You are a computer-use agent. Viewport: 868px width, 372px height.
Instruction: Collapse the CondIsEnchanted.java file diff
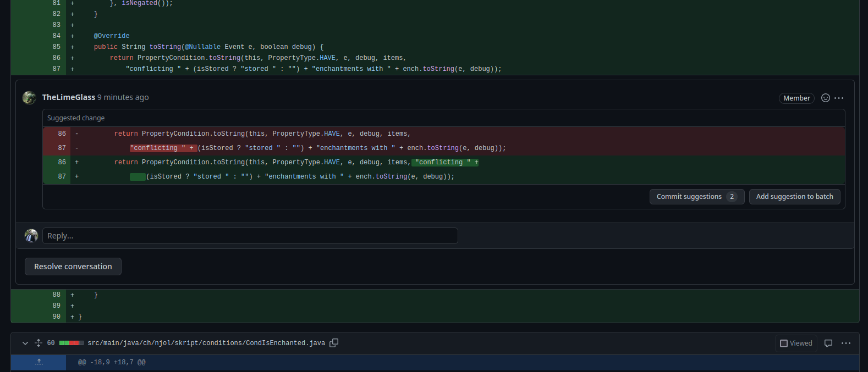(x=25, y=343)
